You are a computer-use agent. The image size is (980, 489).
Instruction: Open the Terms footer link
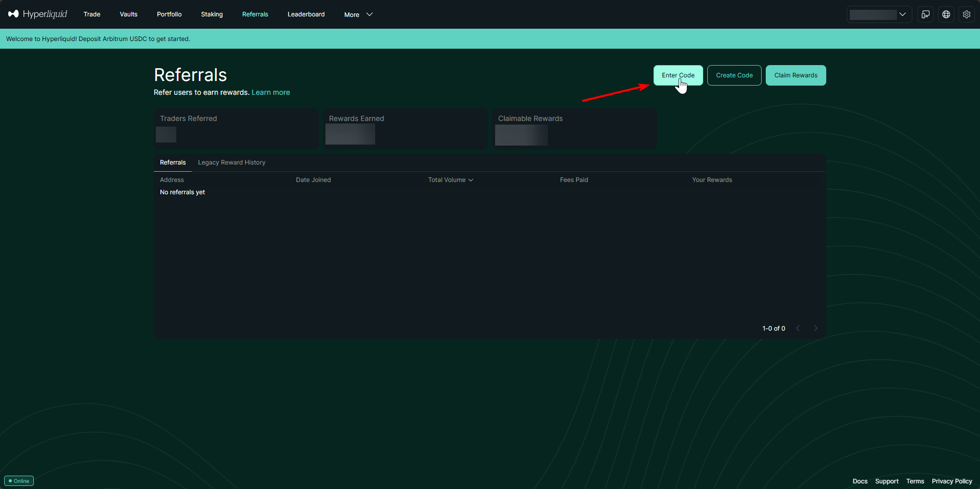(x=915, y=481)
